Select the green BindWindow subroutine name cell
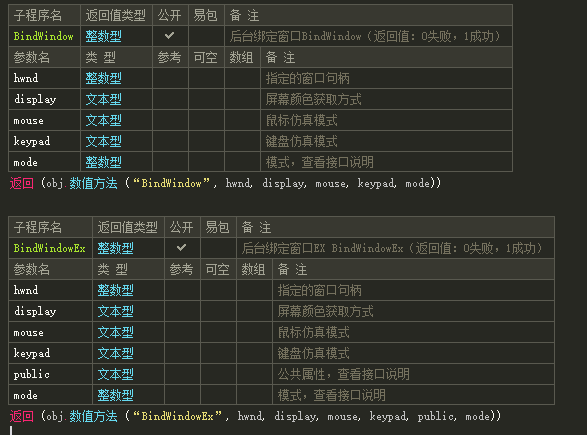 [44, 36]
